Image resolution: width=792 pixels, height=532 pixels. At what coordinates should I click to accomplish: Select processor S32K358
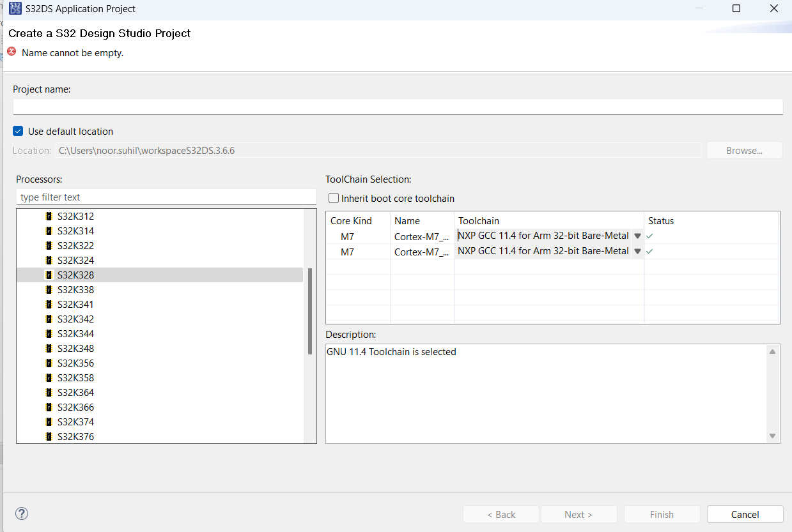point(75,378)
